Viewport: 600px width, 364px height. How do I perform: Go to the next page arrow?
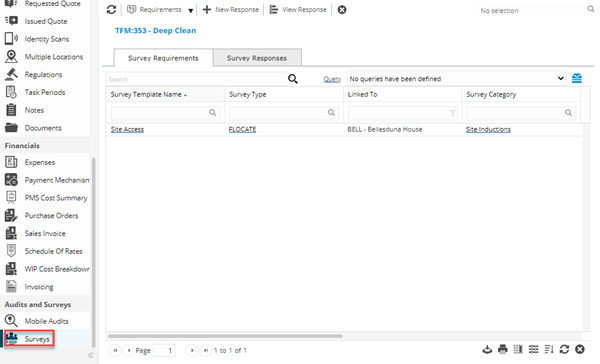pyautogui.click(x=192, y=350)
